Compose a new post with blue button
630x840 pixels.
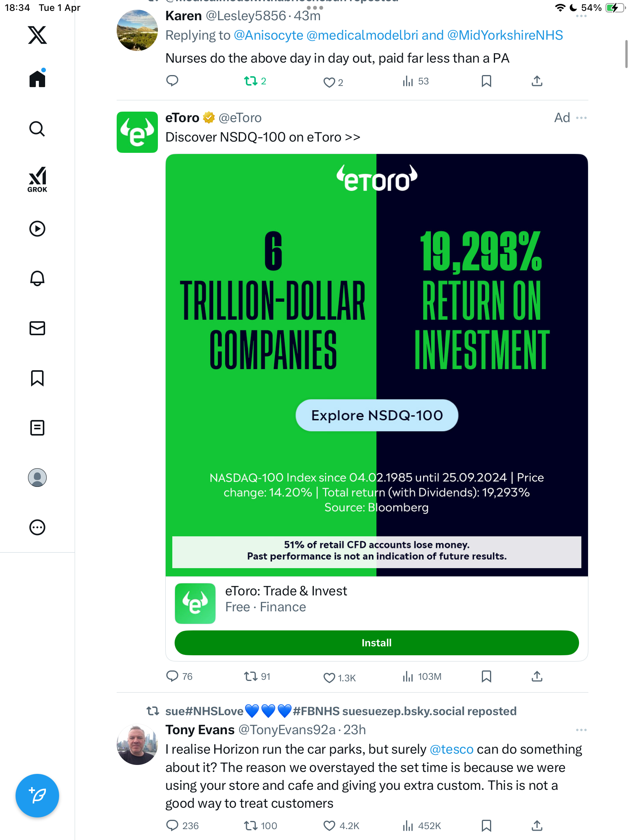pos(37,796)
